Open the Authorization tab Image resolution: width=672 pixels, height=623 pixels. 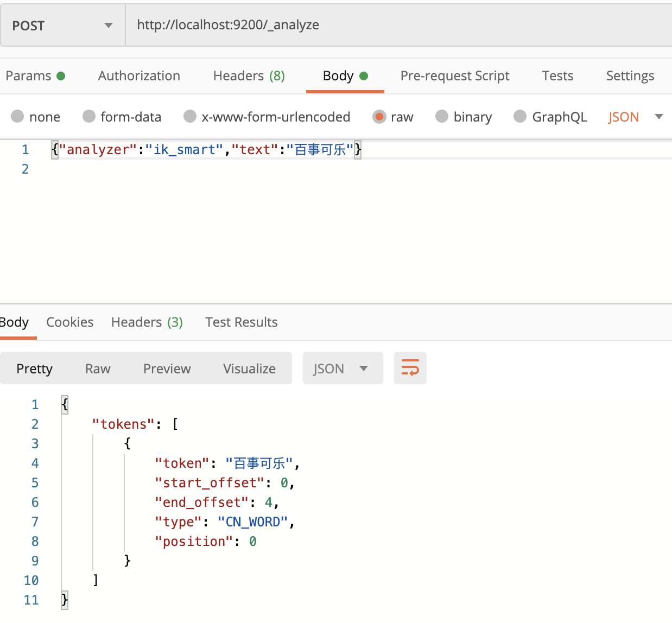coord(139,76)
